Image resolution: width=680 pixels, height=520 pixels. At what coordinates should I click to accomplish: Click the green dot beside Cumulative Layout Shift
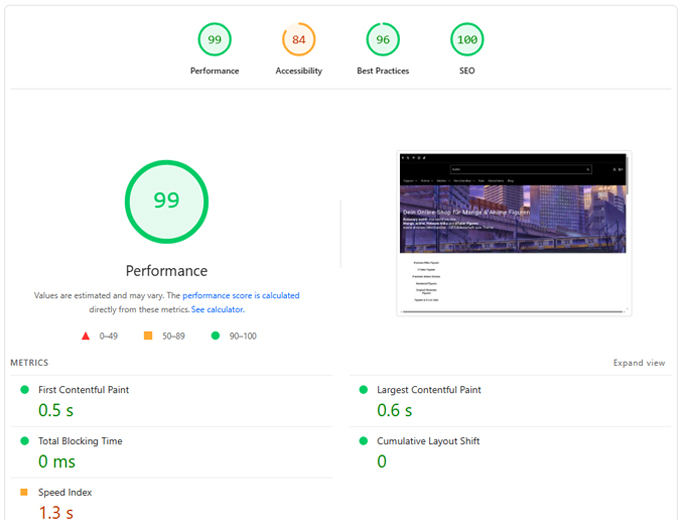pyautogui.click(x=362, y=441)
